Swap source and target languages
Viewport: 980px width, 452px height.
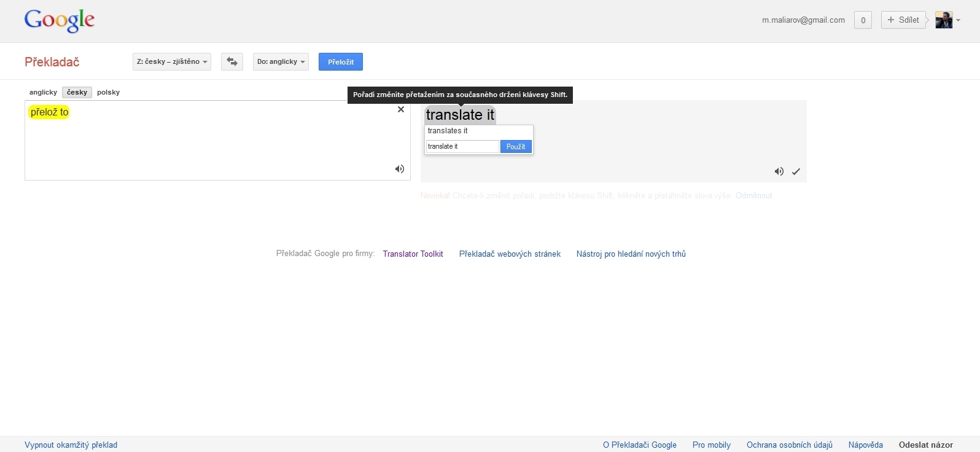pos(232,61)
